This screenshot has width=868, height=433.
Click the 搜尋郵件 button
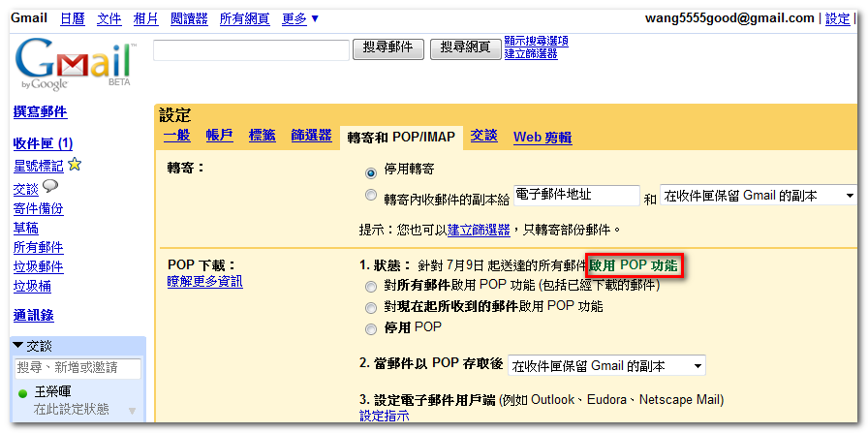tap(388, 47)
